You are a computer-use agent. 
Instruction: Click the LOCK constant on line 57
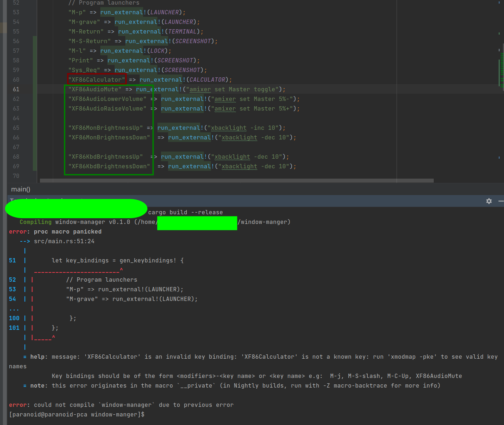pos(157,51)
